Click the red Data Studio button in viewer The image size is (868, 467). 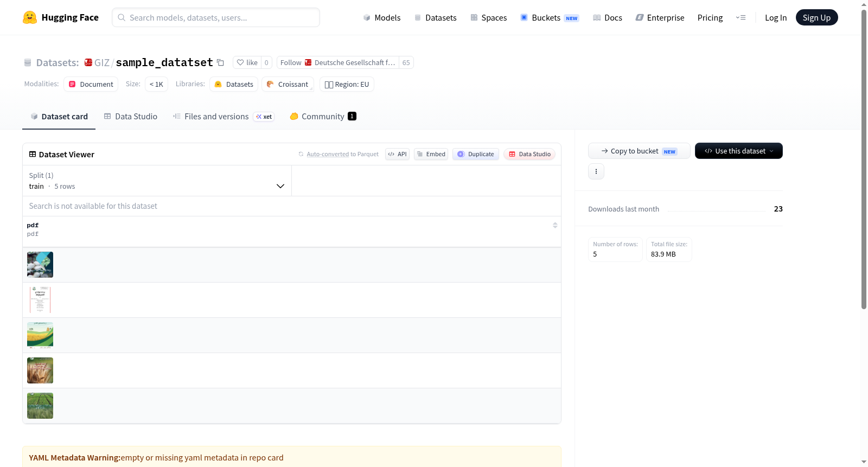[x=529, y=154]
